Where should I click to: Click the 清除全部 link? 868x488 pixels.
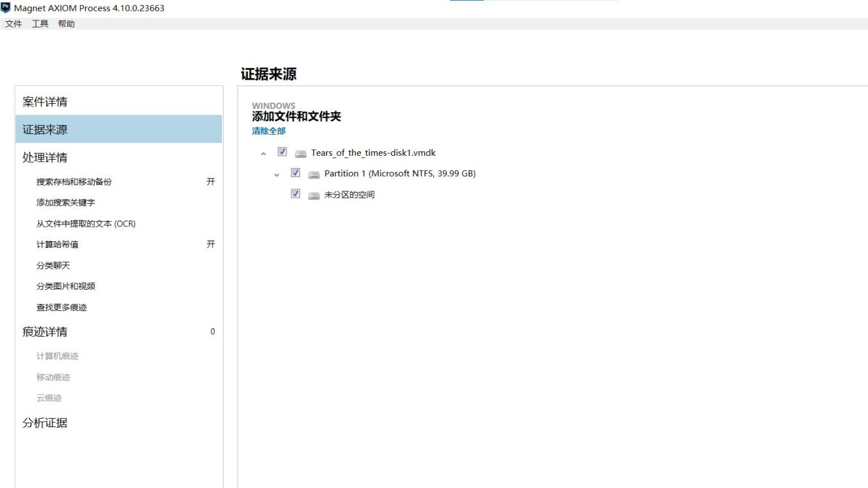tap(269, 131)
